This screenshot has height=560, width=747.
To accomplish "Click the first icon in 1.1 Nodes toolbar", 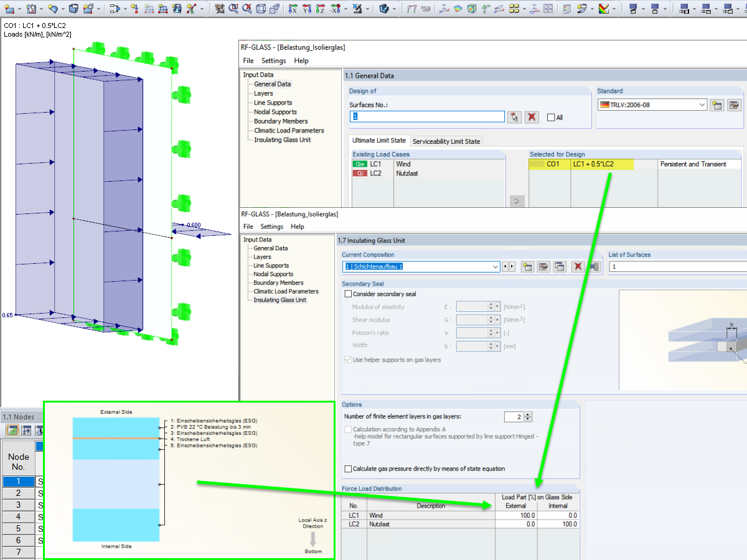I will pos(12,430).
